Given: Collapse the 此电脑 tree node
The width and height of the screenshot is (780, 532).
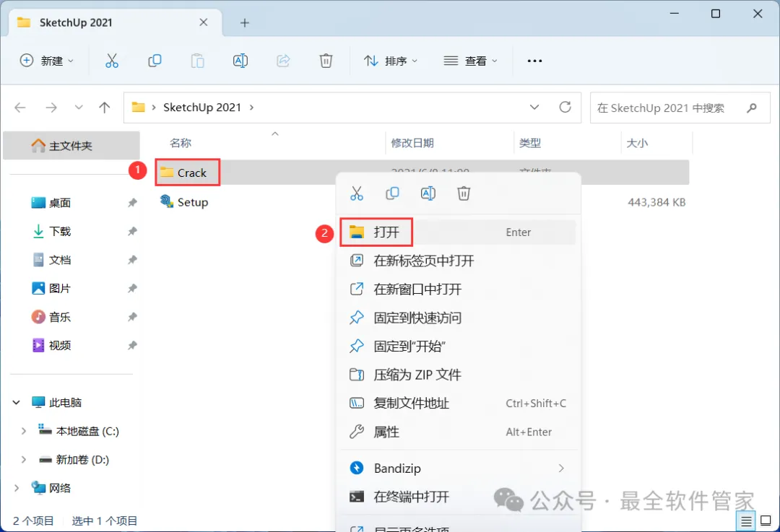Looking at the screenshot, I should (17, 402).
